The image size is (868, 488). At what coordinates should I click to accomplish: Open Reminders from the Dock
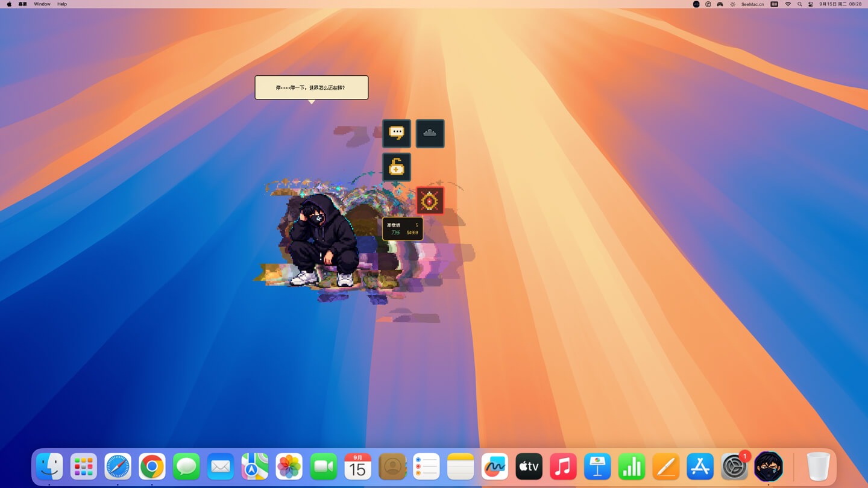tap(426, 467)
